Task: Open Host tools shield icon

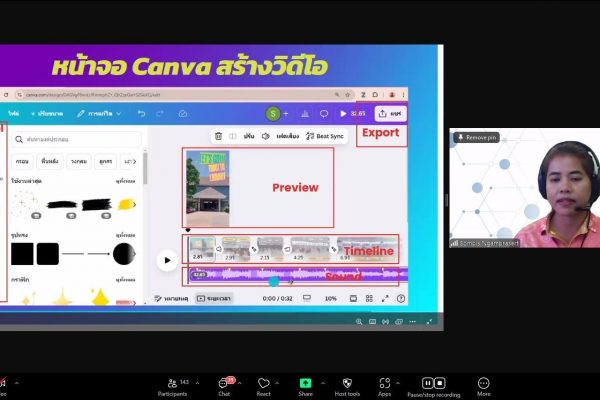Action: (347, 387)
